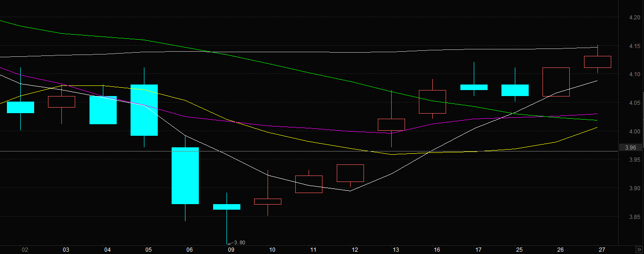Select the small cyan candle on day 09

click(x=227, y=207)
